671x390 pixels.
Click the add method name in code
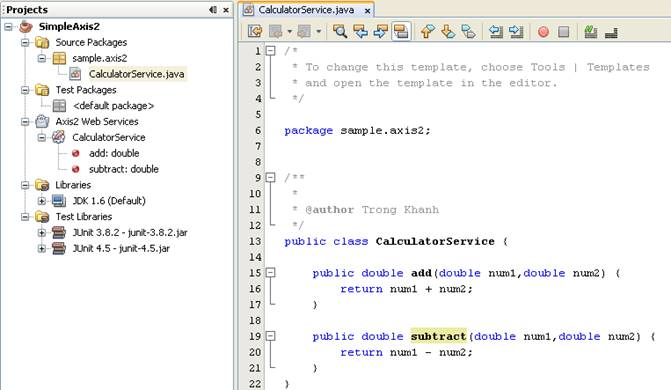point(422,273)
